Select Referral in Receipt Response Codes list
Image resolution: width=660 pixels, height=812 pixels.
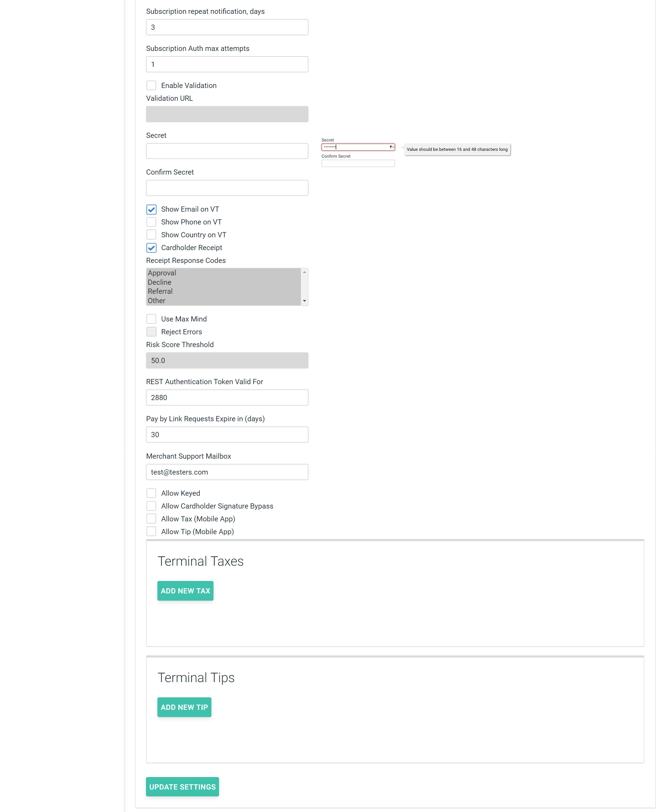click(x=160, y=291)
